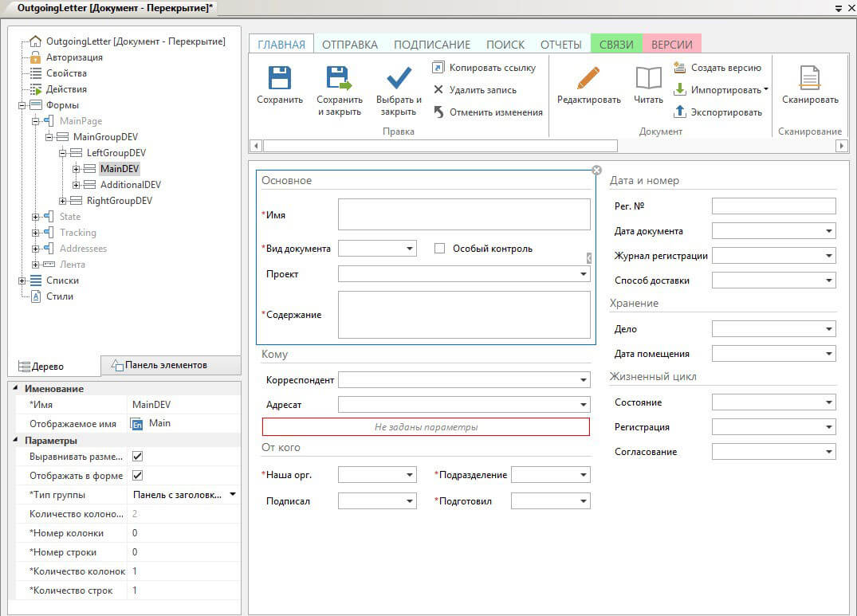This screenshot has height=616, width=857.
Task: Click ribbon scroll left arrow
Action: point(256,146)
